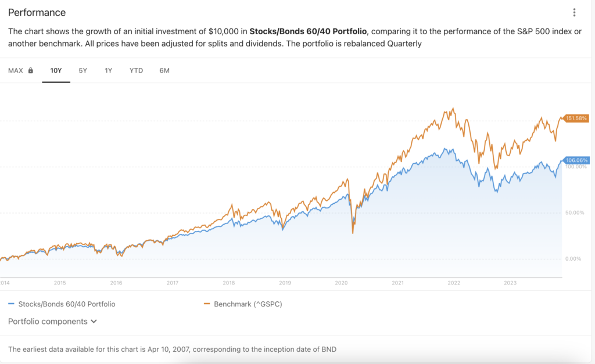Viewport: 595px width, 364px height.
Task: Click the 2022 year axis label
Action: tap(454, 283)
